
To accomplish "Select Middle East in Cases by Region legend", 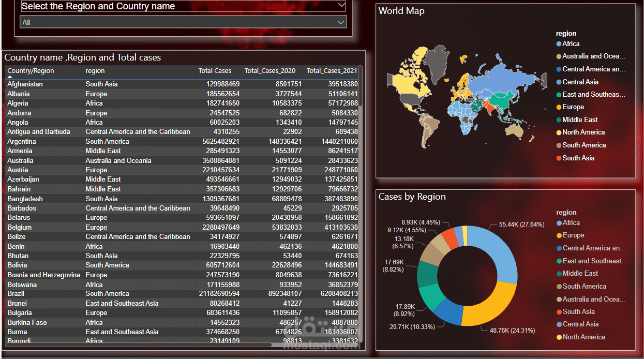I will [577, 274].
